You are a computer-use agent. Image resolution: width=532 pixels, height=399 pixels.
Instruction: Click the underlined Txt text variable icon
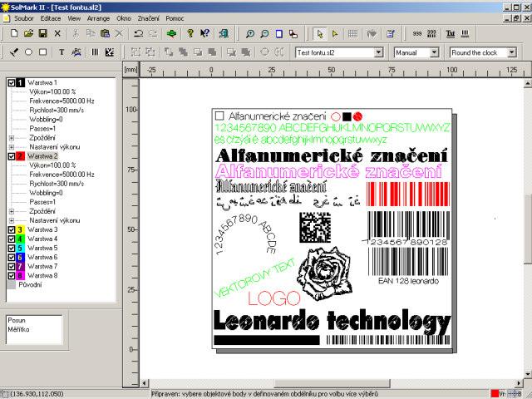tap(451, 33)
